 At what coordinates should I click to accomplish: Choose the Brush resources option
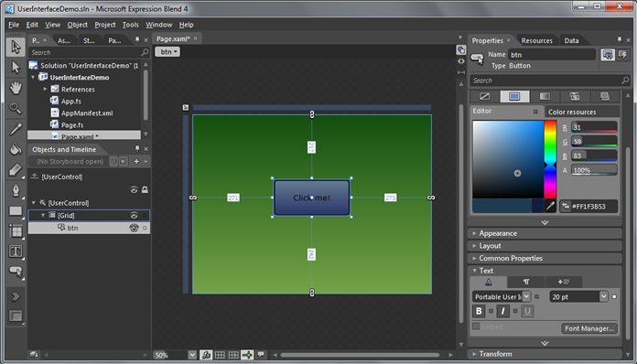(x=605, y=96)
